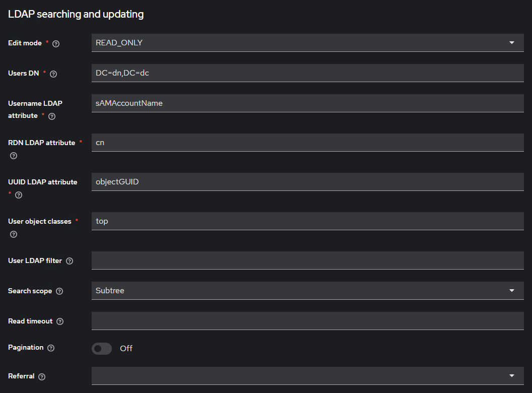This screenshot has width=532, height=393.
Task: Expand the Search scope Subtree dropdown
Action: click(x=308, y=291)
